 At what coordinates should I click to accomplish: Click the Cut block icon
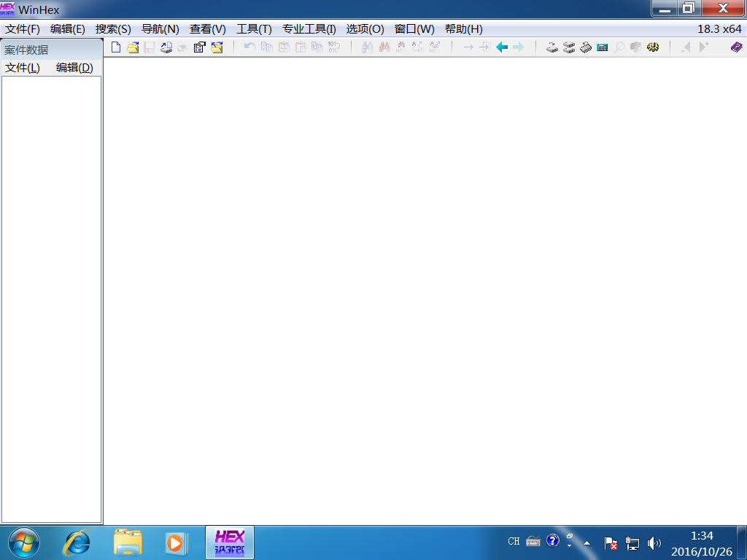pos(284,47)
